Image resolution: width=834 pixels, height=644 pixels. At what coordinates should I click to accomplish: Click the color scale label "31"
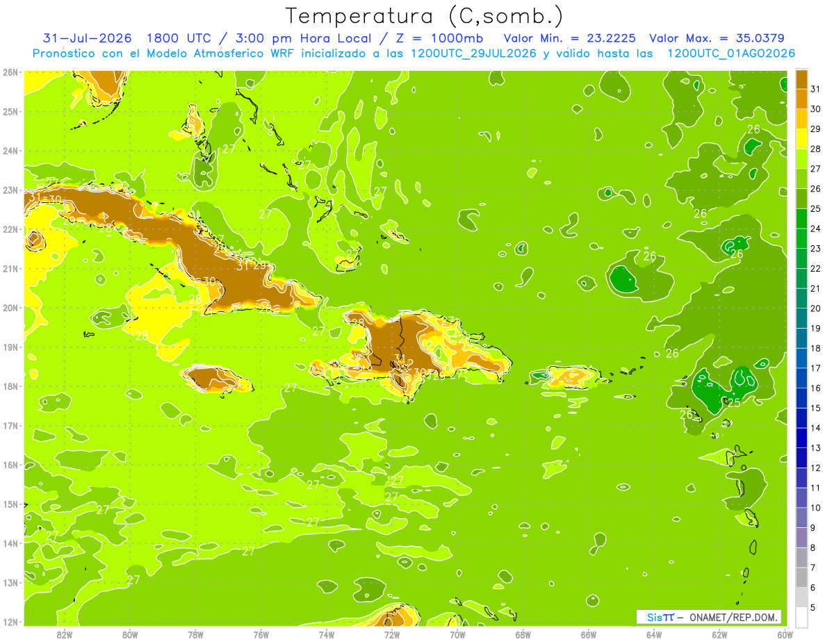coord(816,90)
